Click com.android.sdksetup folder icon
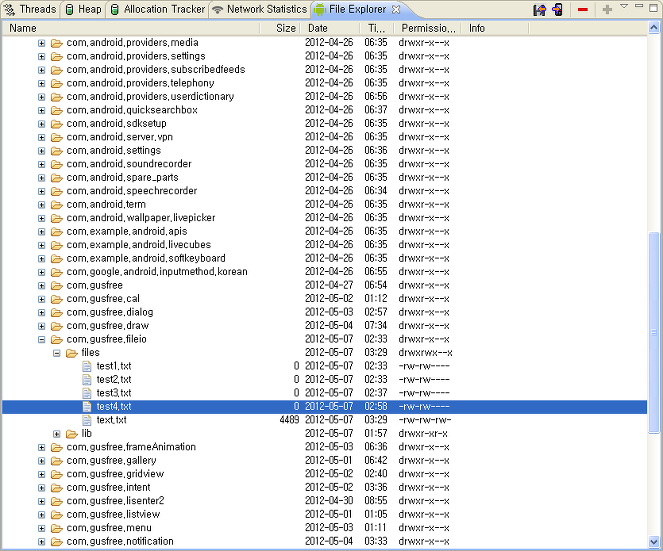This screenshot has height=551, width=663. click(57, 124)
